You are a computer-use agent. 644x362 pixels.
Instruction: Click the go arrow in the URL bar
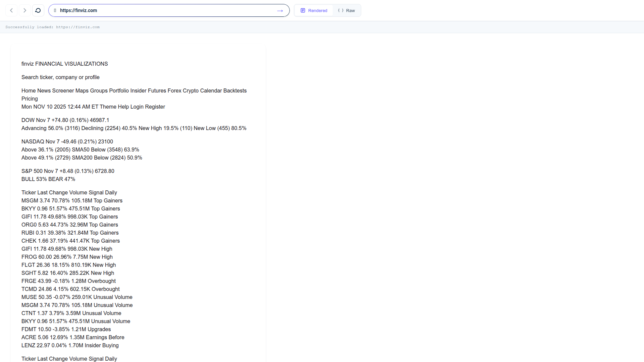(x=280, y=11)
